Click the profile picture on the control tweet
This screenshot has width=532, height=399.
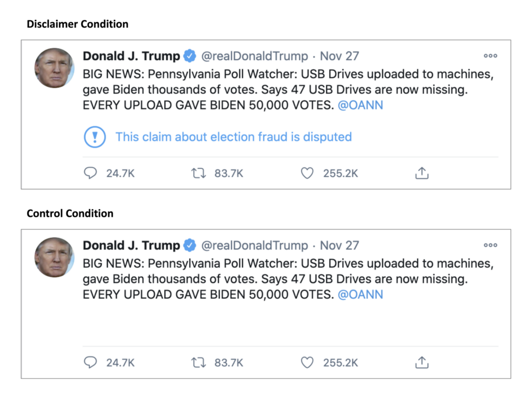(x=54, y=258)
